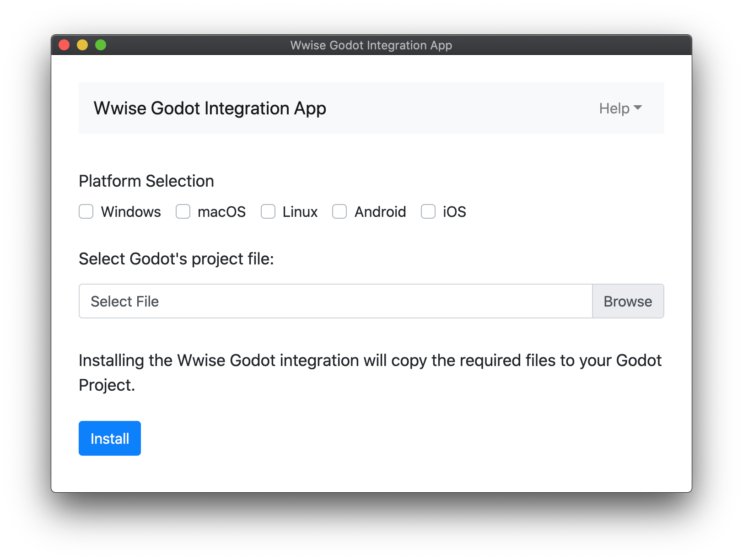The width and height of the screenshot is (743, 560).
Task: Open the Help dropdown menu
Action: click(620, 108)
